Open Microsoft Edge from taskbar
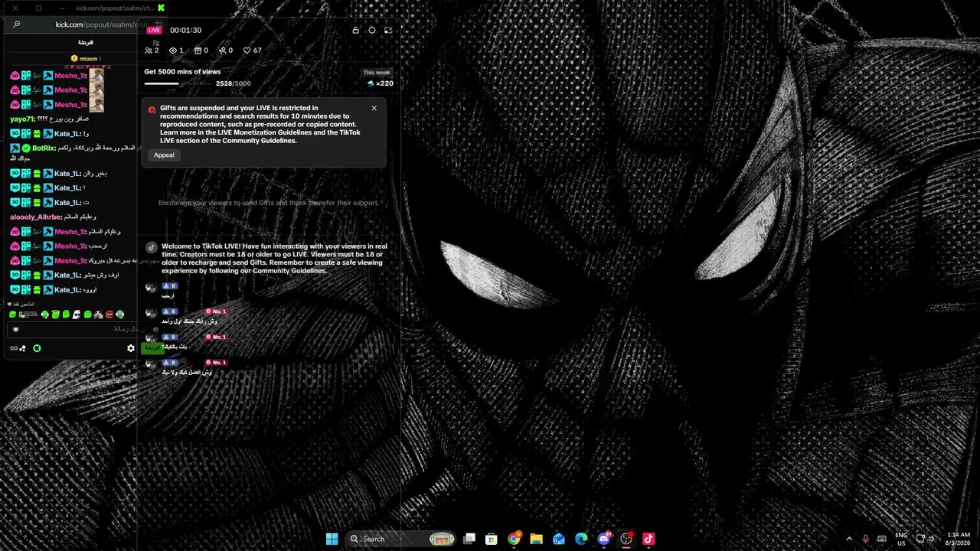The width and height of the screenshot is (980, 551). coord(581,539)
